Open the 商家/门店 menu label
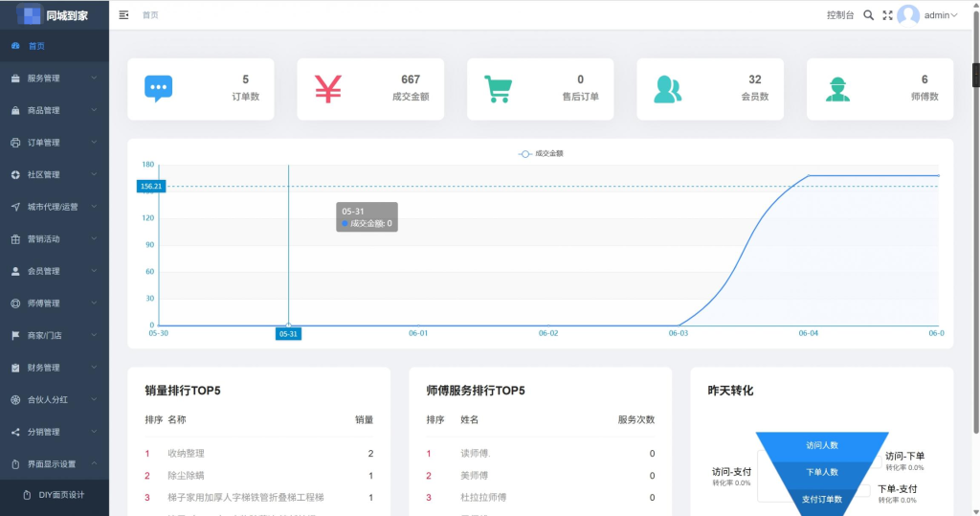 pyautogui.click(x=44, y=335)
